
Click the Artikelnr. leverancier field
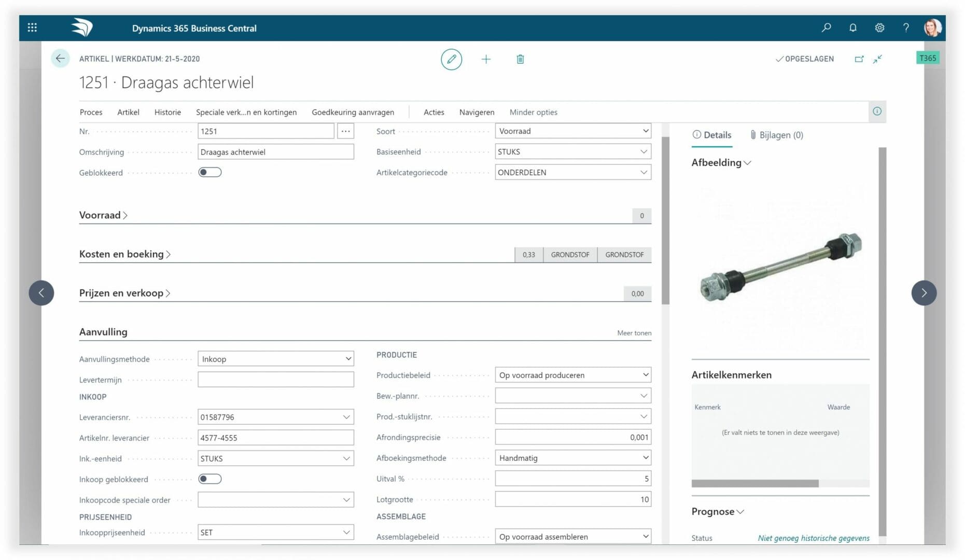click(x=276, y=438)
